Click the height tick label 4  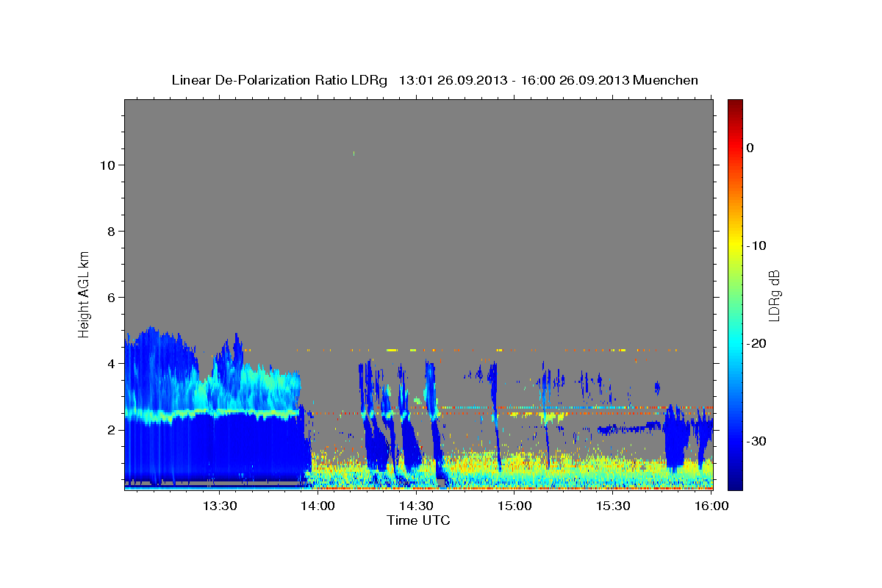click(110, 364)
